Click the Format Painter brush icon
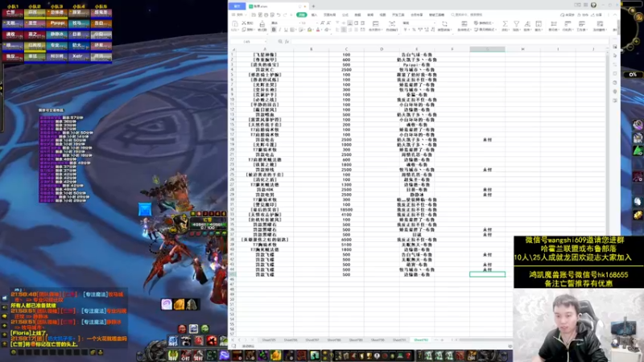 point(262,24)
